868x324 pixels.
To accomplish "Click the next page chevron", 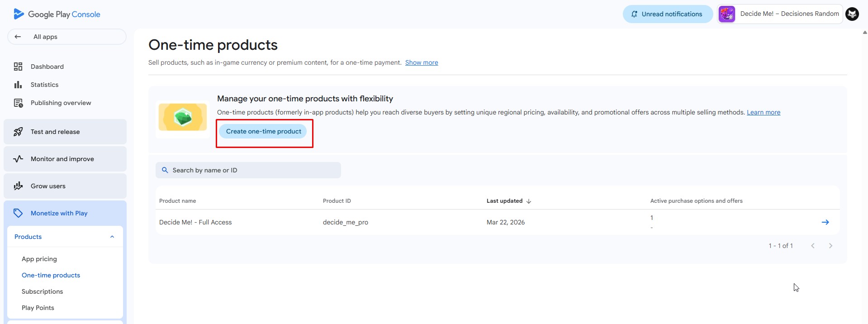I will pyautogui.click(x=830, y=246).
